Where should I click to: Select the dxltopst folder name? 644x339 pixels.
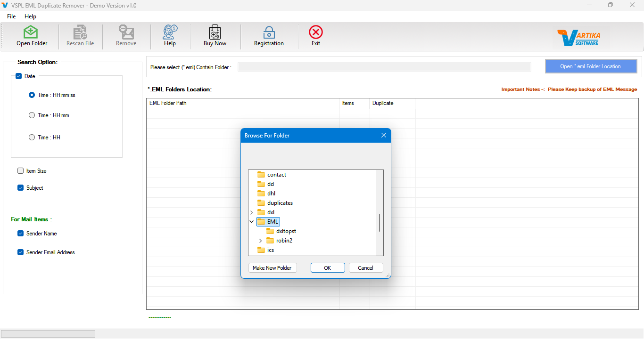[x=286, y=231]
